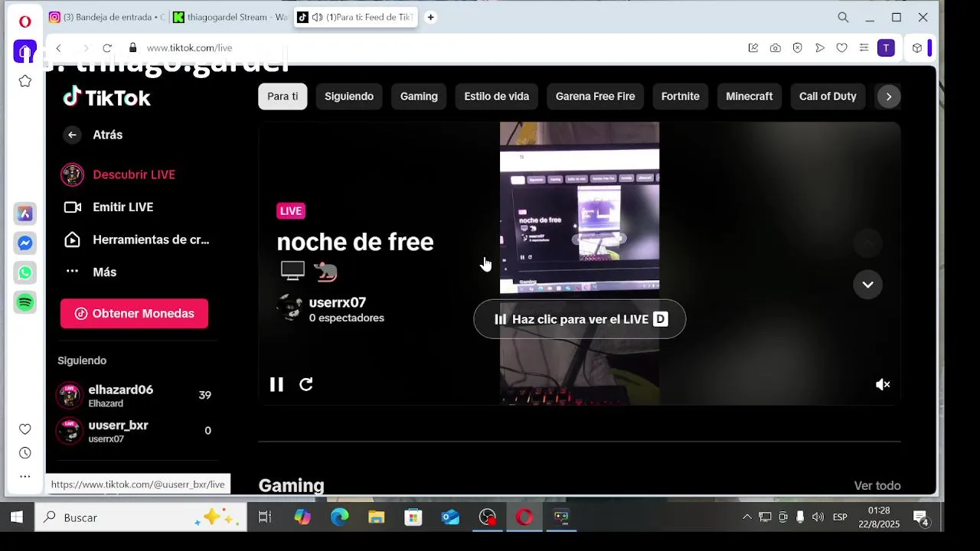Click the browser tab search magnifier
980x551 pixels.
point(843,17)
